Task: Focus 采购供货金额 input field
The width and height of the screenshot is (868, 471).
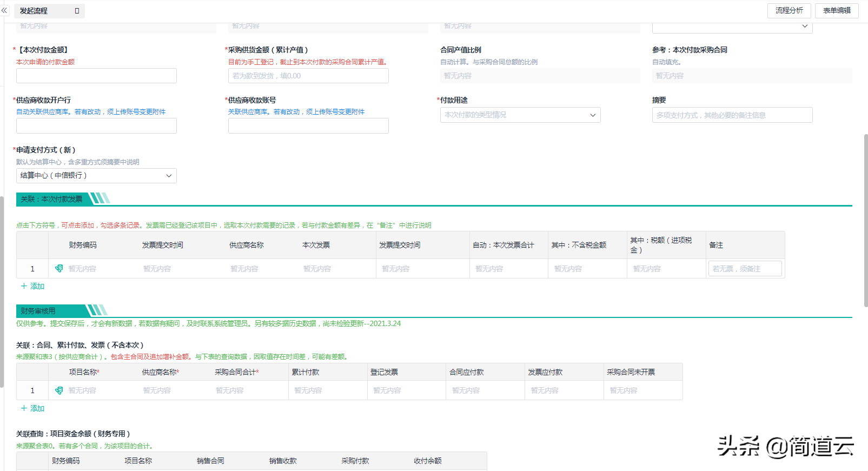Action: (308, 76)
